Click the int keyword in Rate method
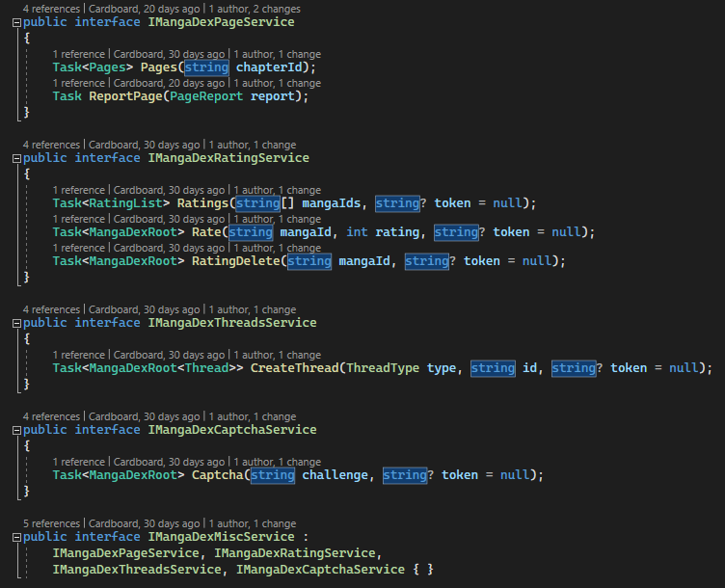The height and width of the screenshot is (588, 725). coord(357,232)
